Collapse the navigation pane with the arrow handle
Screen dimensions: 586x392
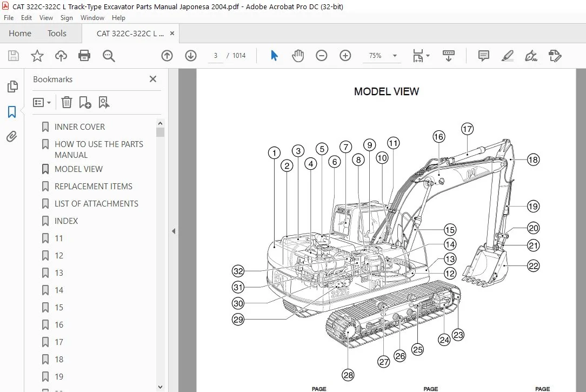(x=174, y=231)
